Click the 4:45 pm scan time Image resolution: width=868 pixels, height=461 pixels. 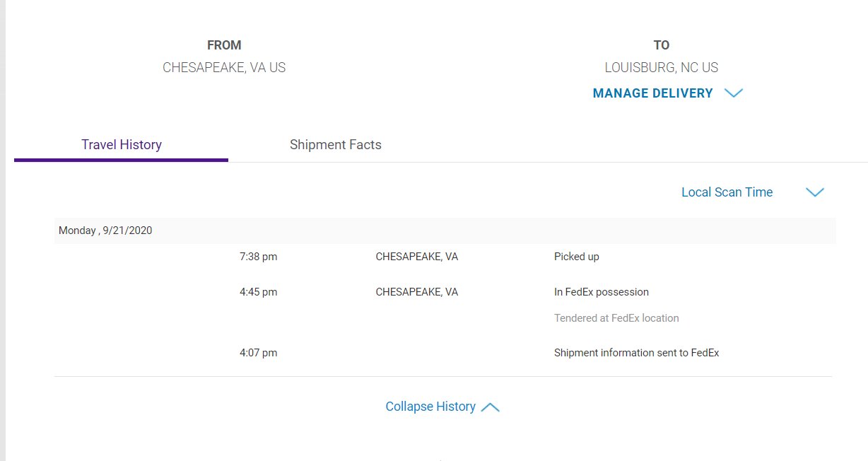point(258,292)
